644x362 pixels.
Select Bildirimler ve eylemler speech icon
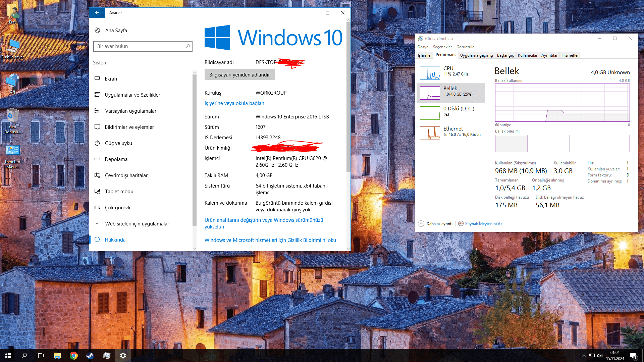tap(97, 127)
